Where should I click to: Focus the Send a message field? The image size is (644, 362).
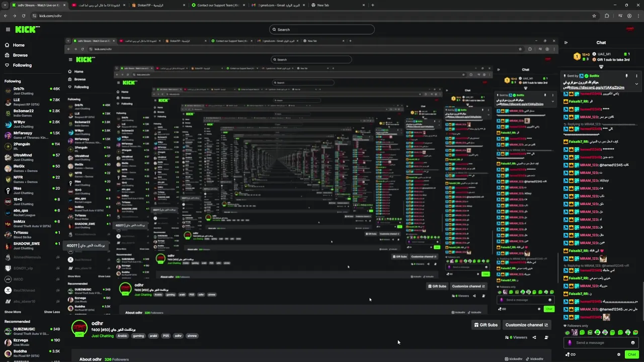(601, 343)
